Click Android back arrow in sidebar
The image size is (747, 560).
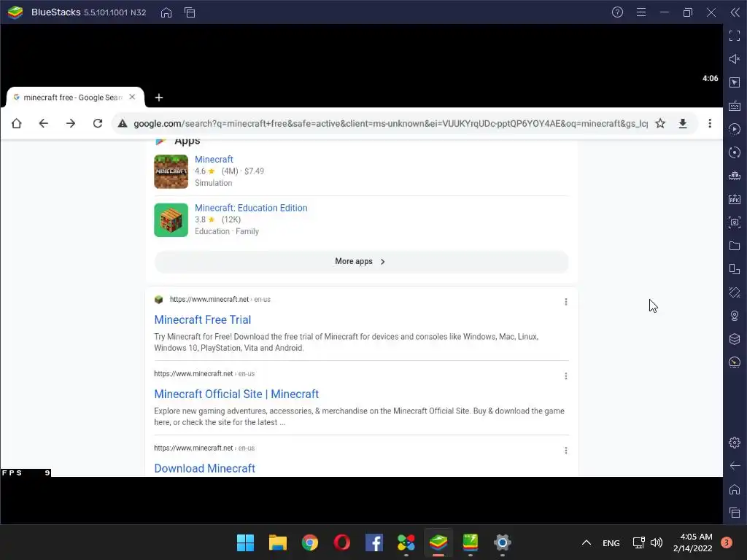pyautogui.click(x=735, y=466)
